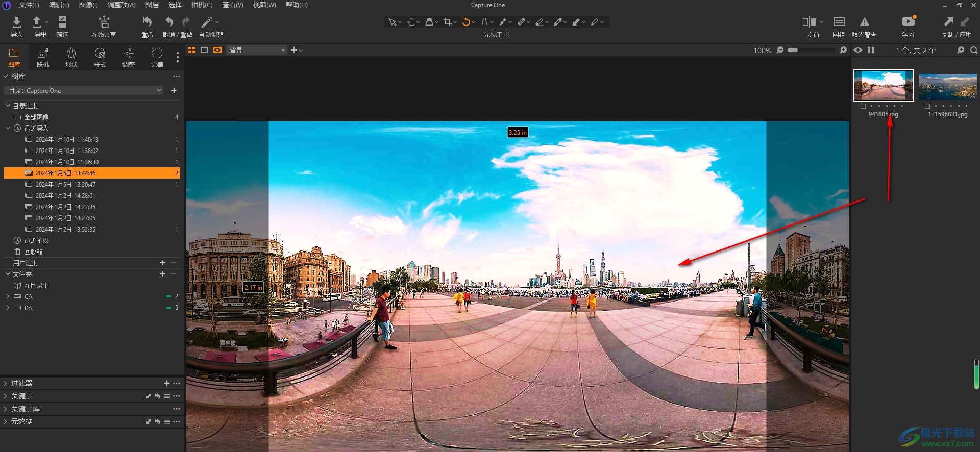Viewport: 980px width, 452px height.
Task: Open the Capture One catalog dropdown
Action: (x=84, y=90)
